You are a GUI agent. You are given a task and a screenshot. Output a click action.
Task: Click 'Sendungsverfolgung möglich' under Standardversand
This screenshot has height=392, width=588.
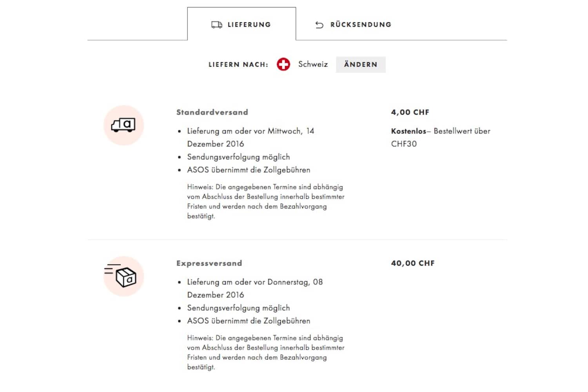point(238,157)
